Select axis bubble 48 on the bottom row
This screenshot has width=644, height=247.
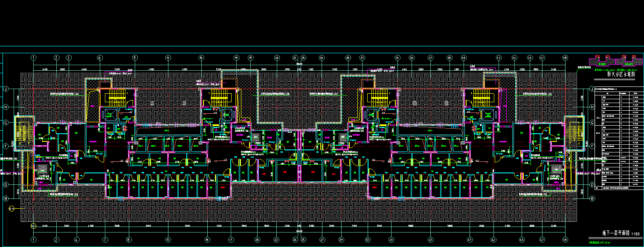tap(565, 240)
